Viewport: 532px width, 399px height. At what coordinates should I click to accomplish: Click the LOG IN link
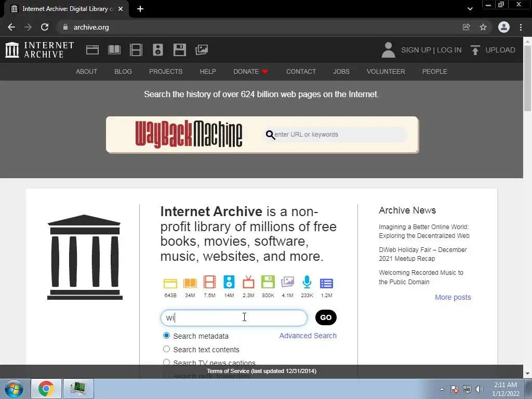coord(449,50)
